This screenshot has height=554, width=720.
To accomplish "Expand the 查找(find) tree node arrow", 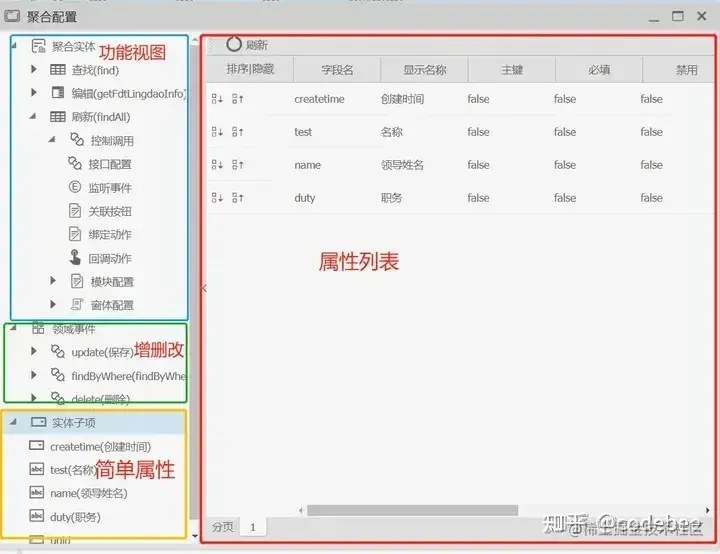I will pos(34,69).
